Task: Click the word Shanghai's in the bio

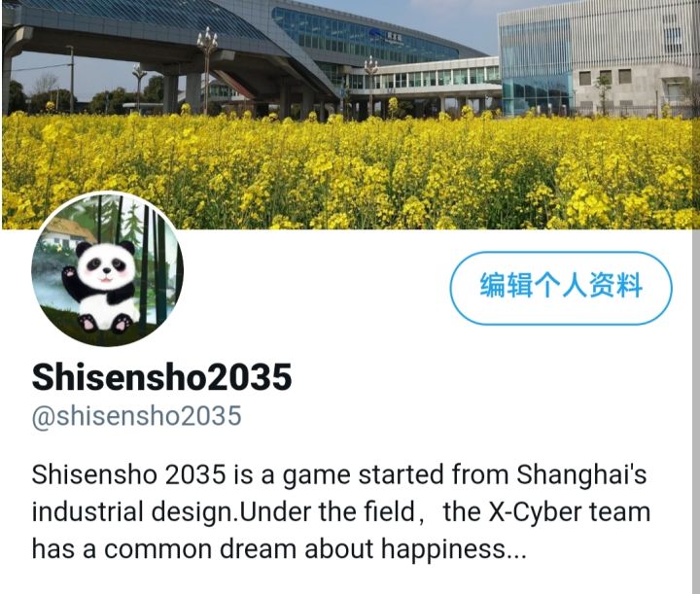Action: (581, 474)
